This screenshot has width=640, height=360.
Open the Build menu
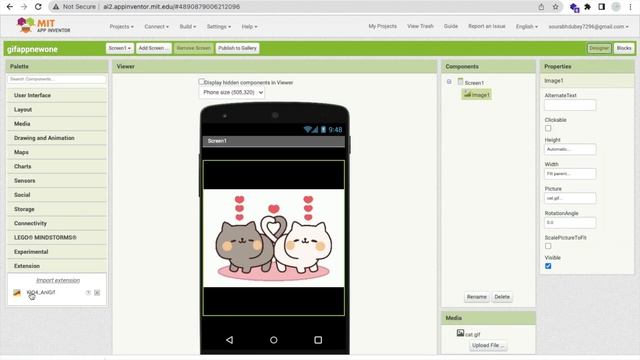(188, 27)
